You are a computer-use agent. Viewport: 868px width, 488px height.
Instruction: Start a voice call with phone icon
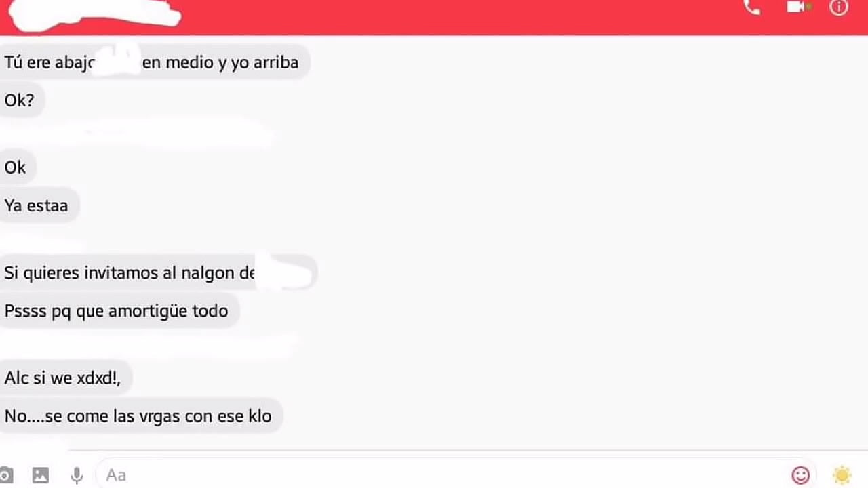point(751,7)
